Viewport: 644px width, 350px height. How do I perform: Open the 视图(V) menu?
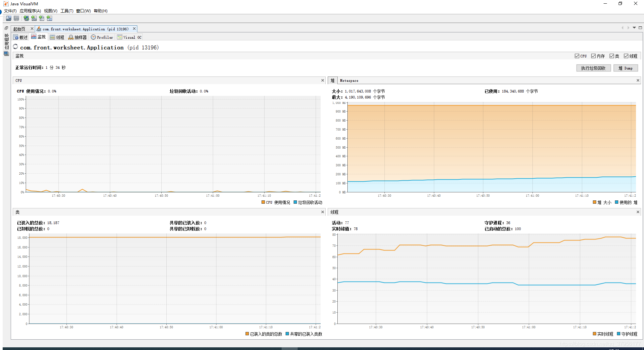(51, 11)
